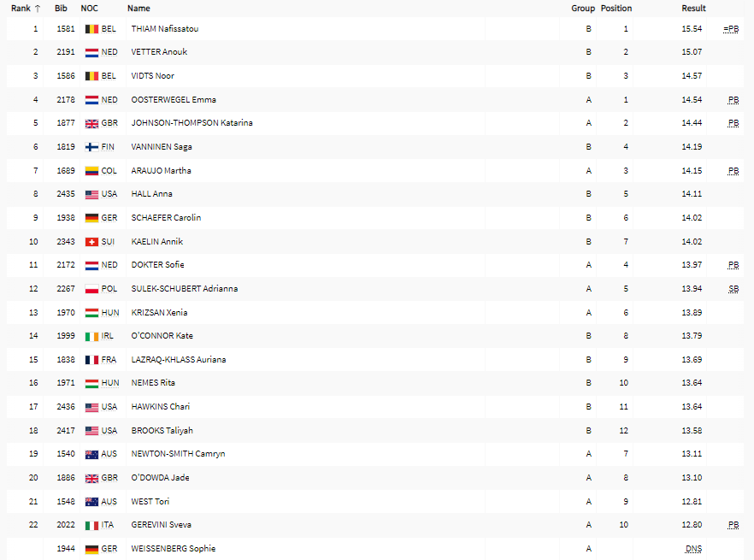Sort by the Result column header

point(693,9)
